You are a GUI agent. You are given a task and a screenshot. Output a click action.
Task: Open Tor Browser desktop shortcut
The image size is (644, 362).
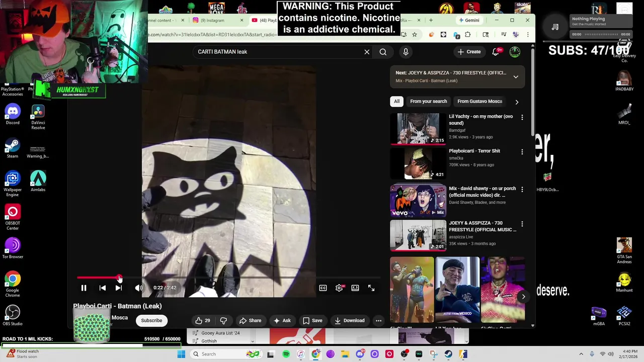point(13,249)
